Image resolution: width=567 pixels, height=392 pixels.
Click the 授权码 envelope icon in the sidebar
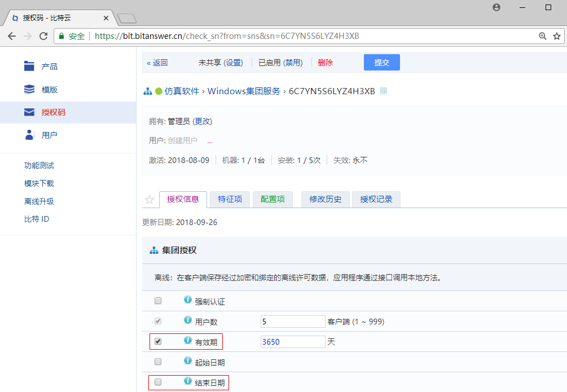pyautogui.click(x=29, y=112)
